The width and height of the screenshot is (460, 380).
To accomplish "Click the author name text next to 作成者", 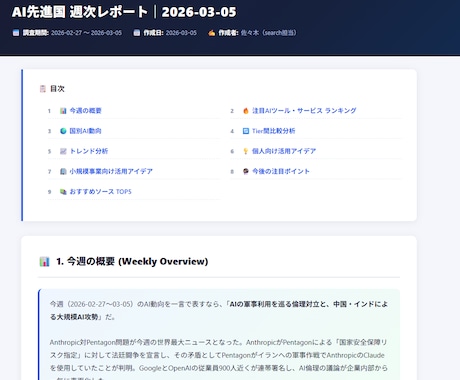I will (268, 33).
